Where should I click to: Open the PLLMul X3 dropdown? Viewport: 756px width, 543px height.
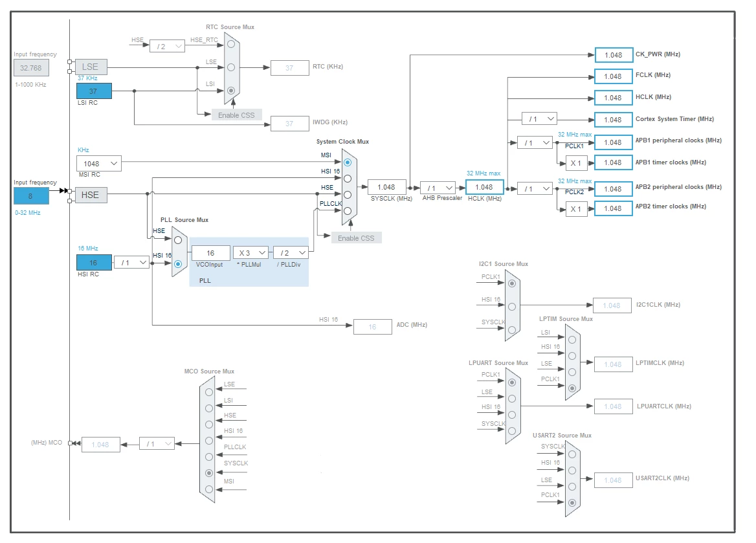click(x=250, y=252)
